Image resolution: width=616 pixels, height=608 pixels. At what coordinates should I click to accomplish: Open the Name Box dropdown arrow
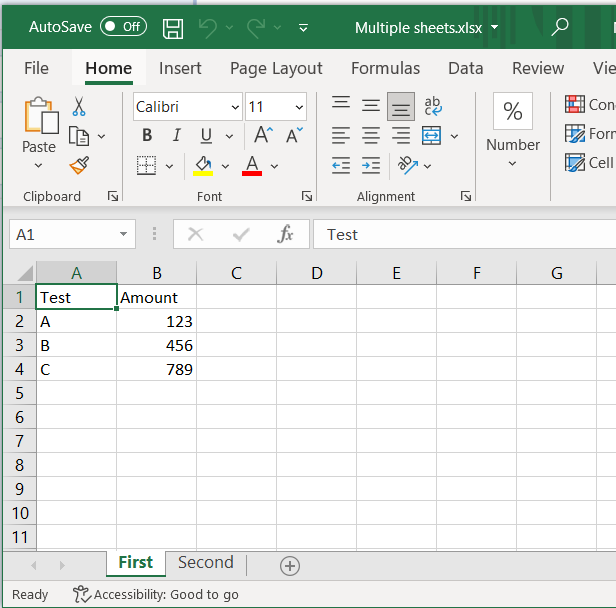pyautogui.click(x=123, y=234)
